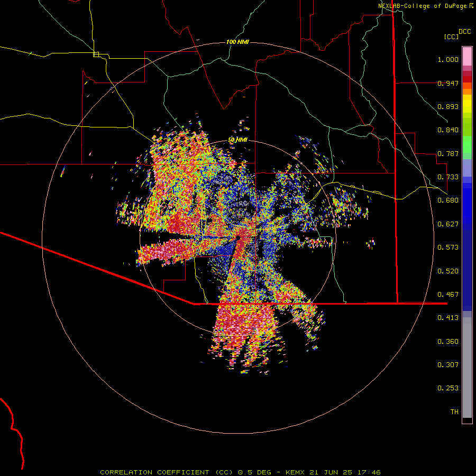Click the 0.840 legend value

[x=448, y=130]
